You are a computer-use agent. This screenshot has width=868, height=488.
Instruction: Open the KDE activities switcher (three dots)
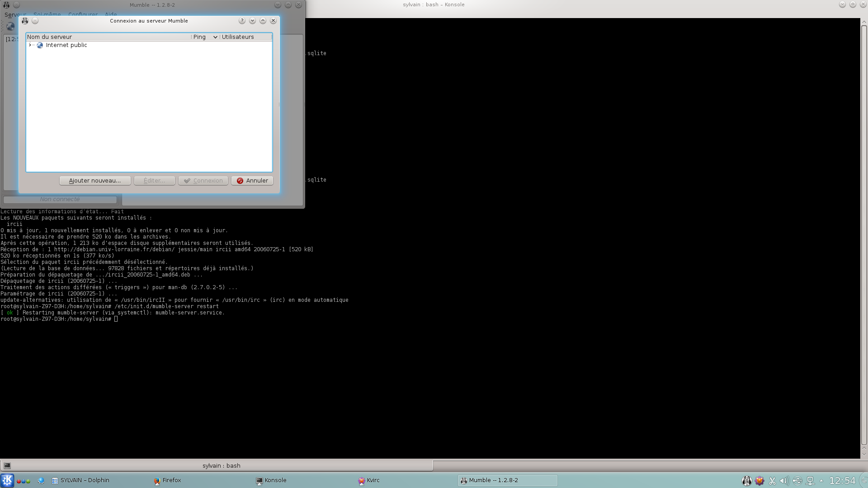[x=24, y=481]
